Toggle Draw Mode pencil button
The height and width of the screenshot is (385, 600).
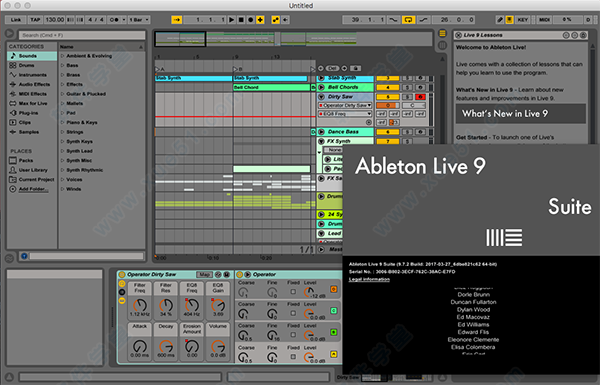pyautogui.click(x=500, y=20)
